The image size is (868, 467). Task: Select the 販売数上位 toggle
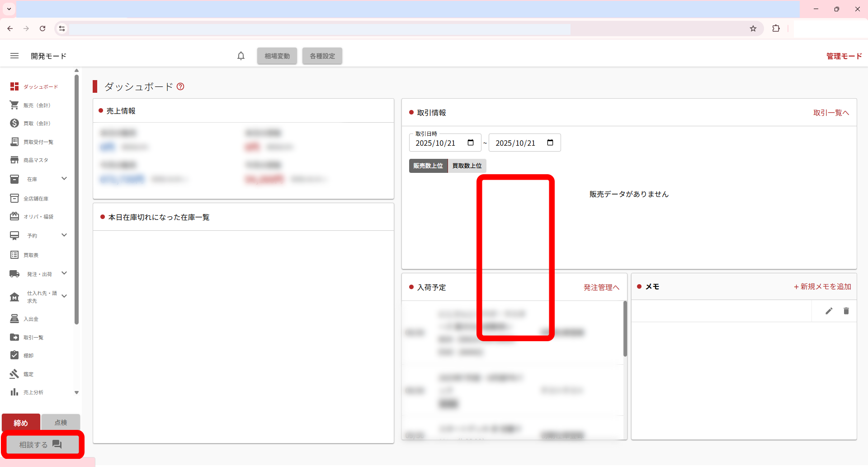[428, 166]
